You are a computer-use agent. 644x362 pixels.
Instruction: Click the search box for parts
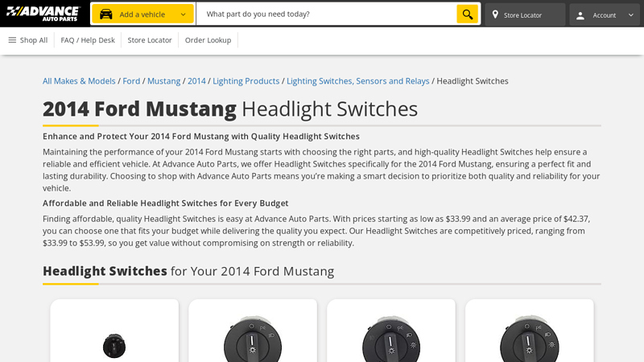[327, 14]
